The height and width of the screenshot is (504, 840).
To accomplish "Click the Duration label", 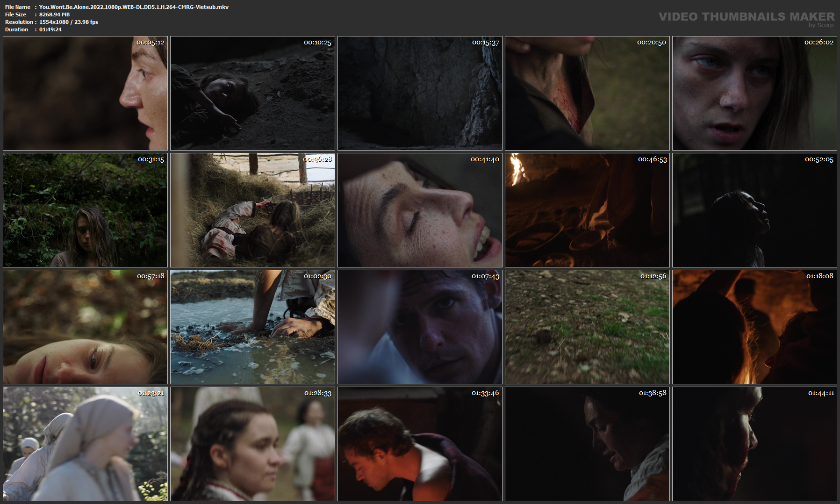I will tap(17, 29).
